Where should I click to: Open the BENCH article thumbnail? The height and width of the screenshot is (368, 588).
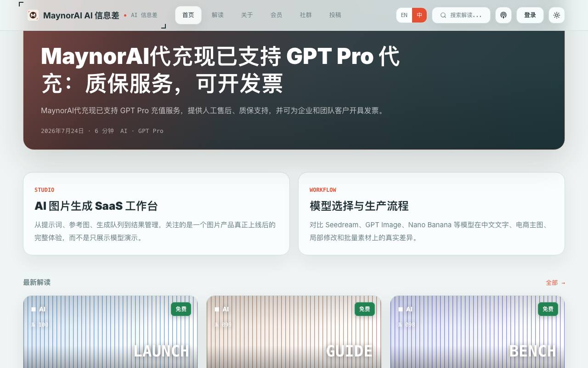point(477,332)
